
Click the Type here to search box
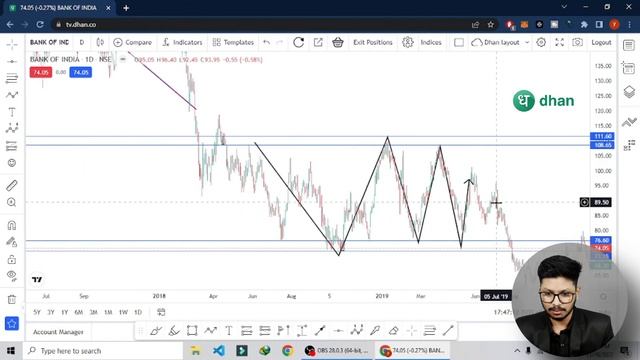coord(103,351)
